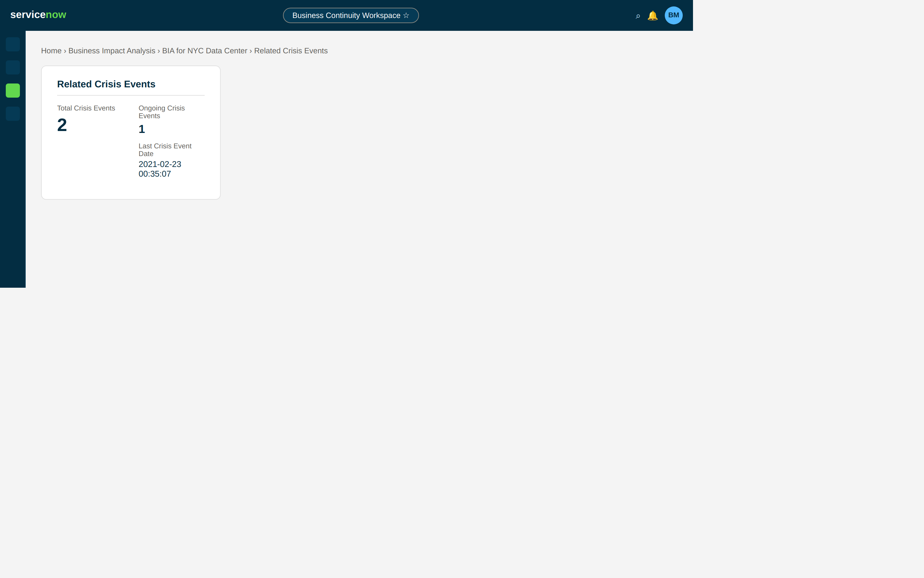924x578 pixels.
Task: Open the BM user avatar menu
Action: point(673,15)
